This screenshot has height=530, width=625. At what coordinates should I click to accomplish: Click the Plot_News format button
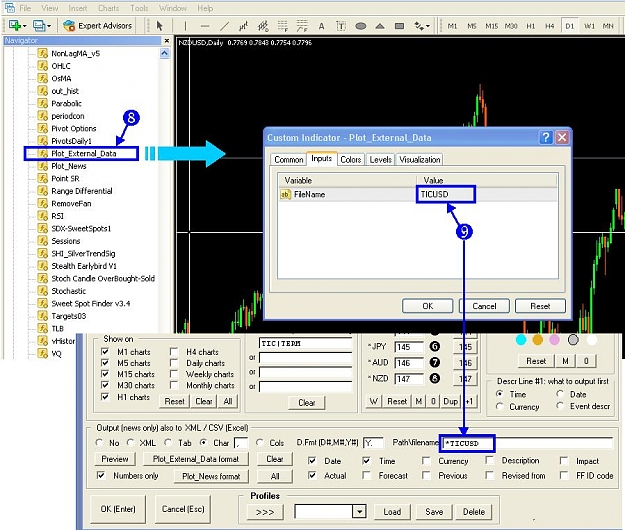click(x=211, y=476)
